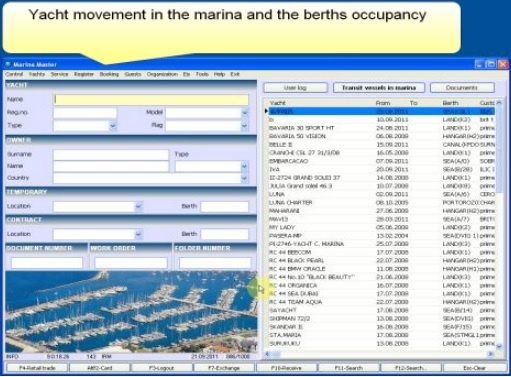Viewport: 511px width, 377px height.
Task: Click the Contract Berth field
Action: pos(225,234)
